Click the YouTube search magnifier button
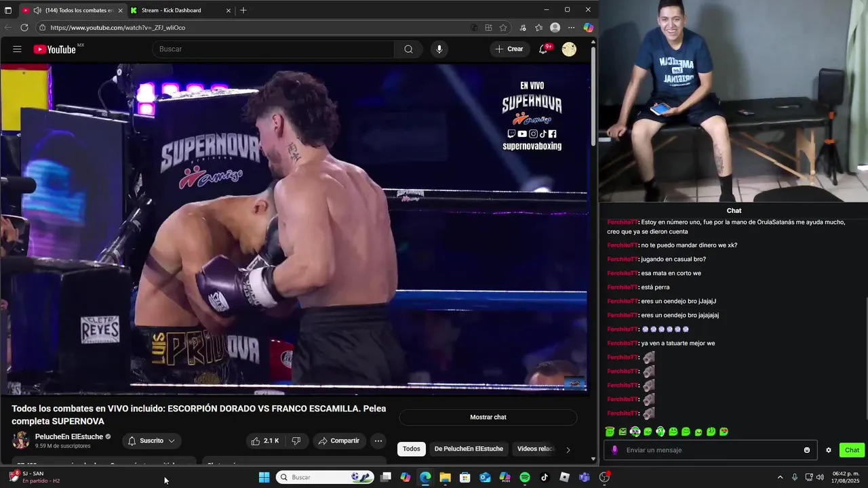868x488 pixels. click(x=408, y=49)
